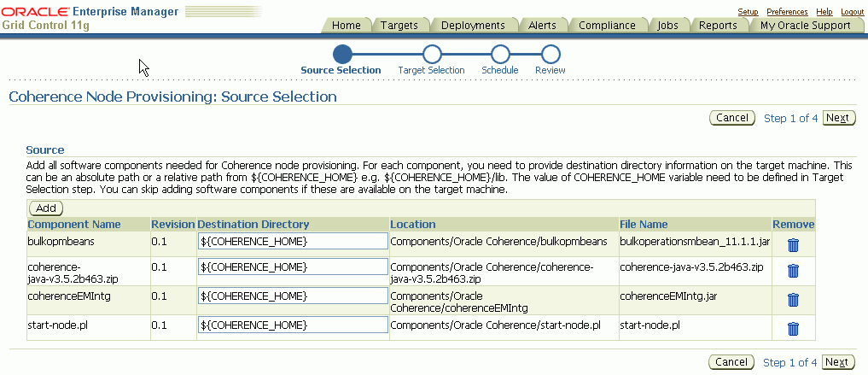Screen dimensions: 868x375
Task: Click the Setup link
Action: click(x=748, y=12)
